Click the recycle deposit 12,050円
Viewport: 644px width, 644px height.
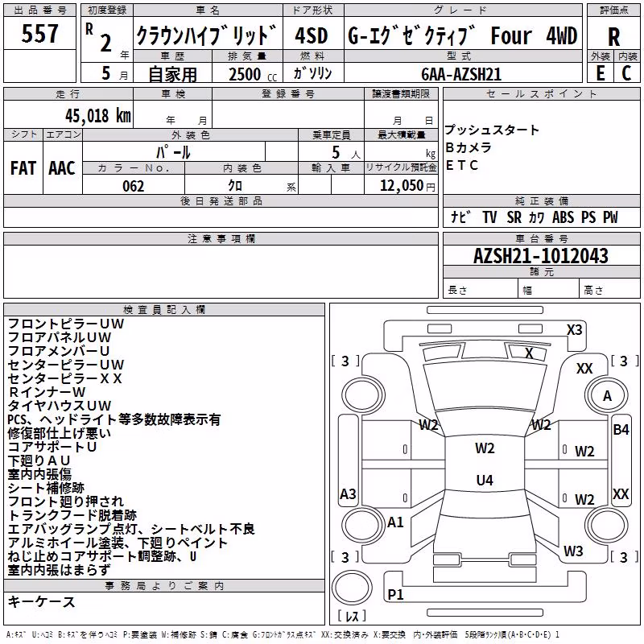[407, 186]
